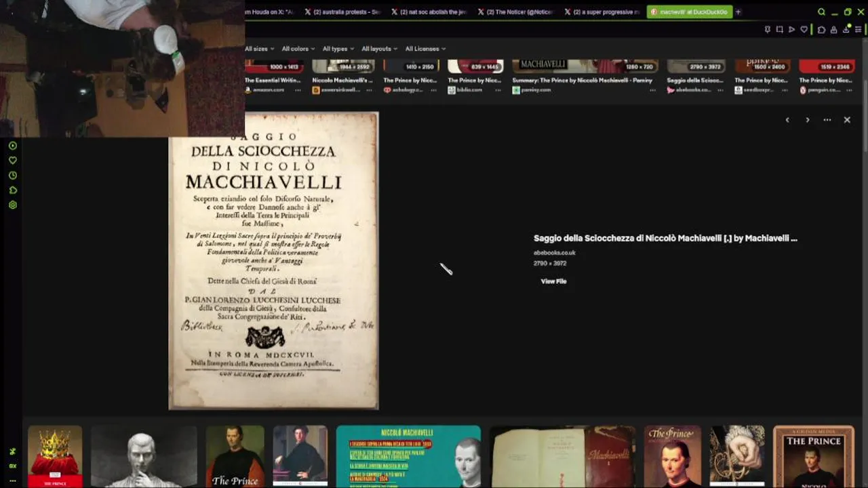Select the DuckDuckGo machiavelli tab

click(688, 12)
